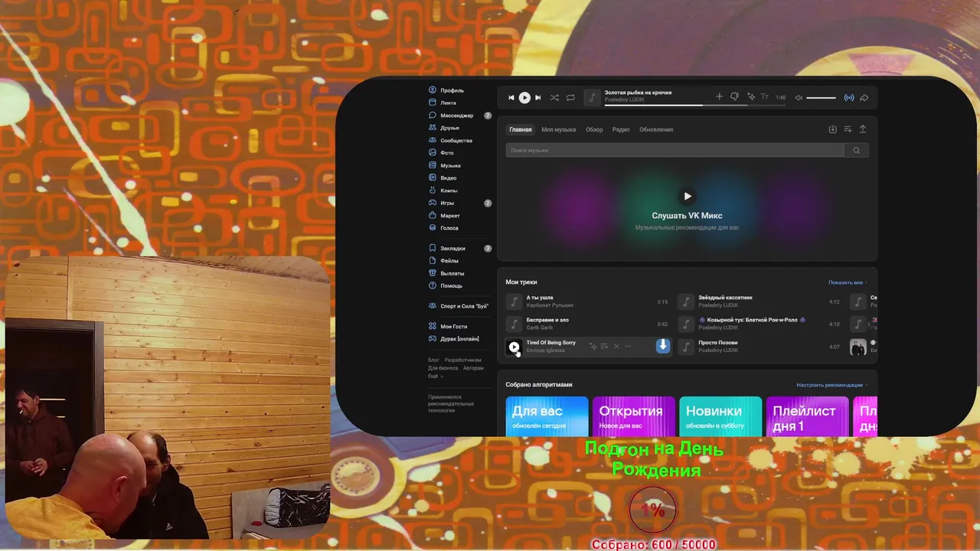
Task: Click sparkle icon on Tired Of Being Sorry
Action: point(593,347)
